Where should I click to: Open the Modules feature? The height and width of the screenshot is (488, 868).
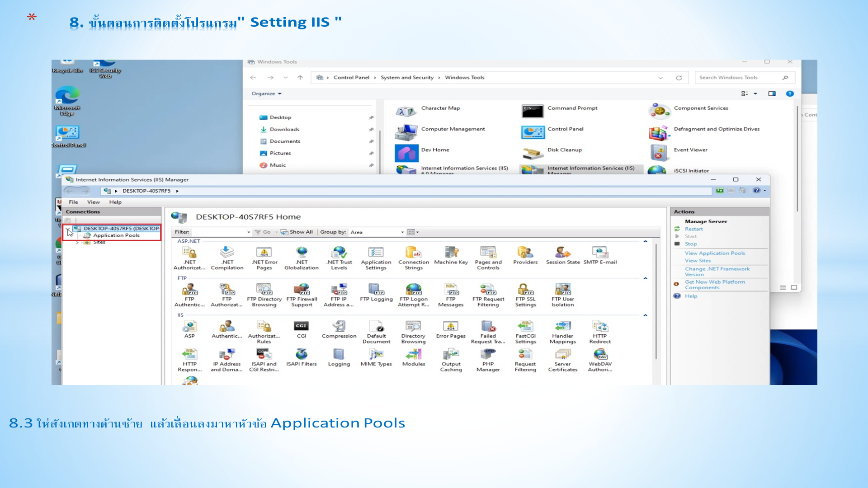[414, 357]
